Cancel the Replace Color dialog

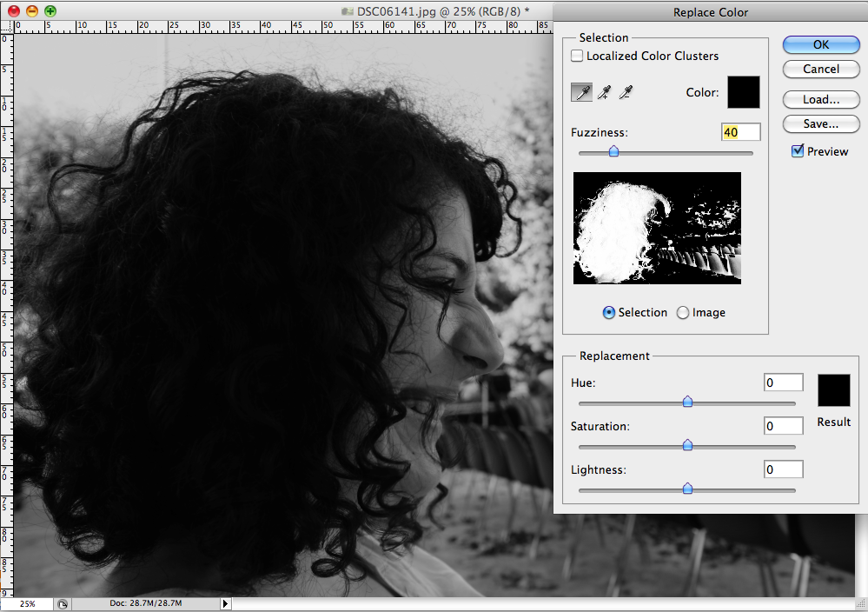820,69
